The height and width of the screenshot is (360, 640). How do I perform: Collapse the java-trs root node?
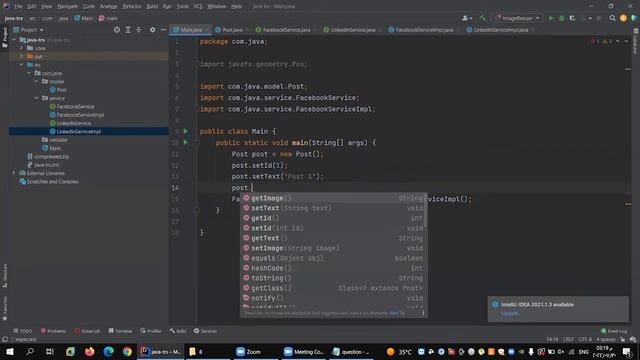[14, 40]
